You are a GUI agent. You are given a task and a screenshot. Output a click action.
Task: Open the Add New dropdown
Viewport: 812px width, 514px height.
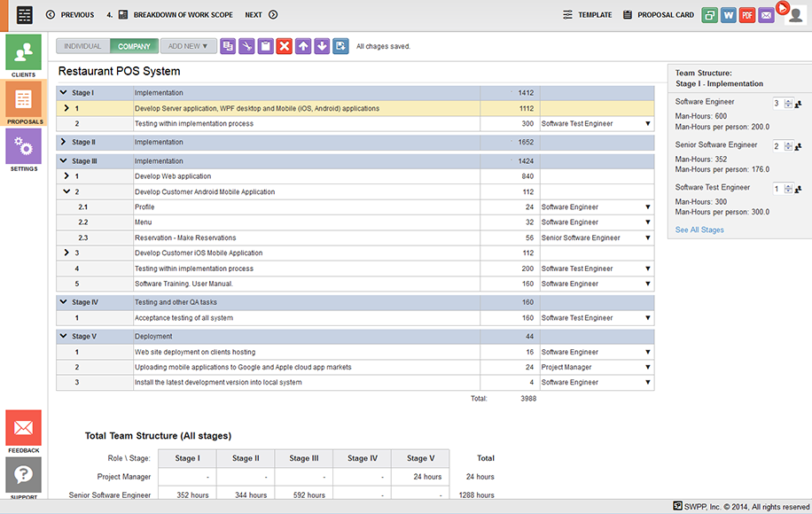coord(187,46)
